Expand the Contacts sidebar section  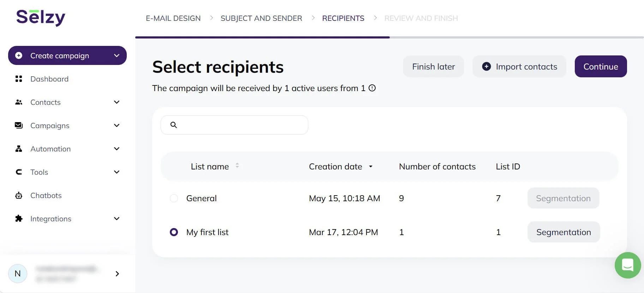[x=117, y=102]
